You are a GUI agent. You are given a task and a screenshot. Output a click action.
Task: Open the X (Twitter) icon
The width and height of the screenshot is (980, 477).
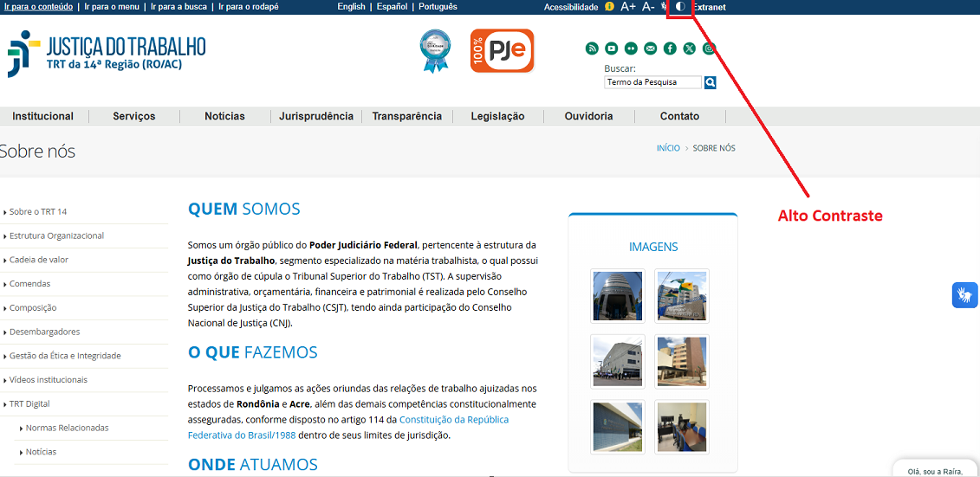pyautogui.click(x=690, y=48)
